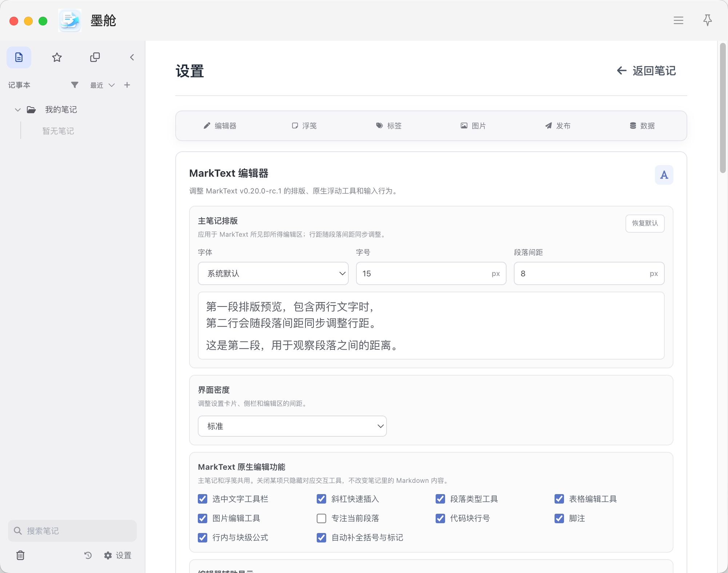Image resolution: width=728 pixels, height=573 pixels.
Task: Switch to the 标签 settings tab
Action: tap(389, 126)
